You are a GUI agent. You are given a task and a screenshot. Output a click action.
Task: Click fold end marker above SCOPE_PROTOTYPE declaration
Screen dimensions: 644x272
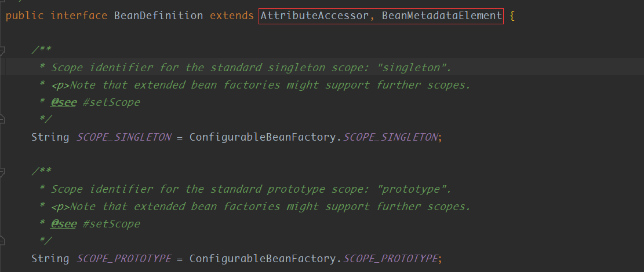pyautogui.click(x=2, y=240)
